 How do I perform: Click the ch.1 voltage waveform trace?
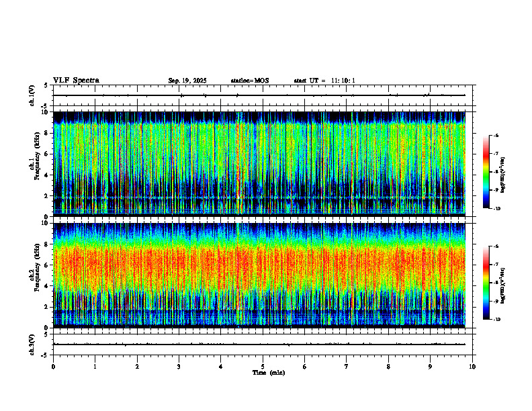tap(259, 95)
